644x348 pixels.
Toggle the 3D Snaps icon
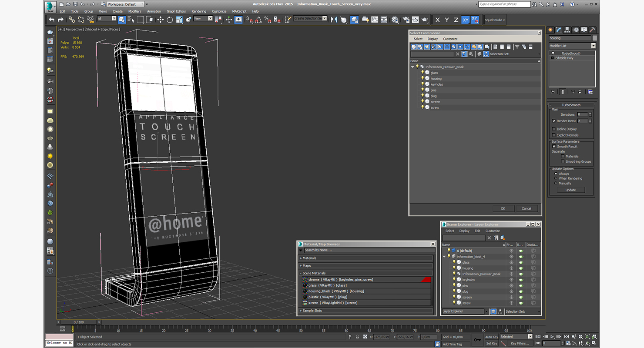click(x=250, y=20)
